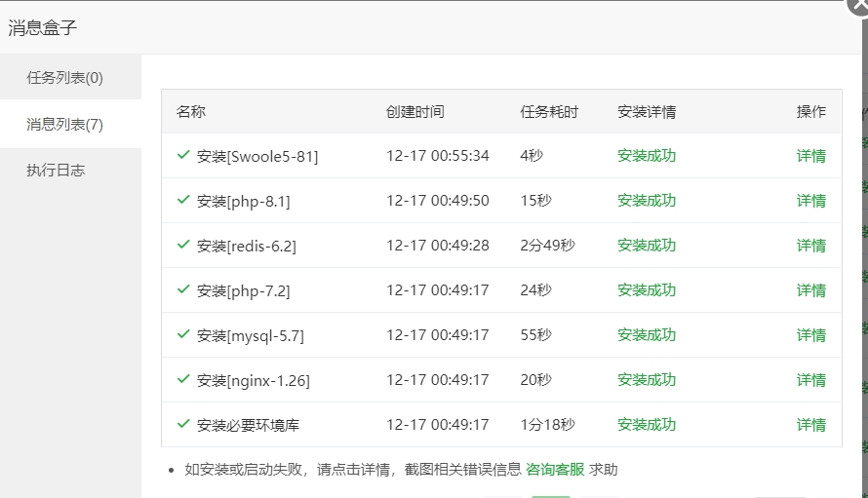The height and width of the screenshot is (498, 868).
Task: Select the row name 安装[php-7.2]
Action: (x=244, y=291)
